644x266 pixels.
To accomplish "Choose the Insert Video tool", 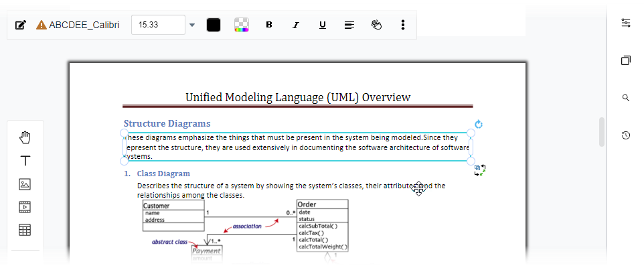I will pos(25,207).
